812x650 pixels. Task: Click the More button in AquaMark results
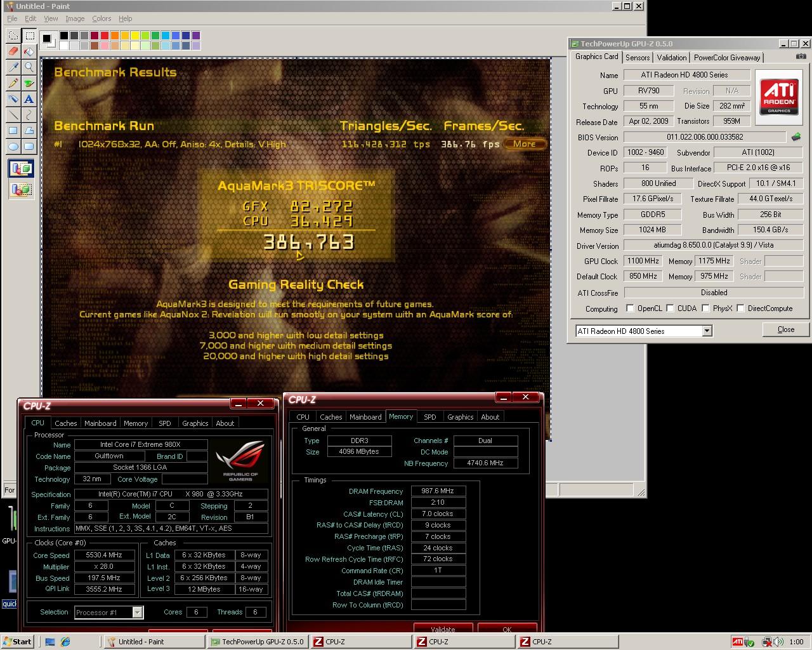point(524,144)
